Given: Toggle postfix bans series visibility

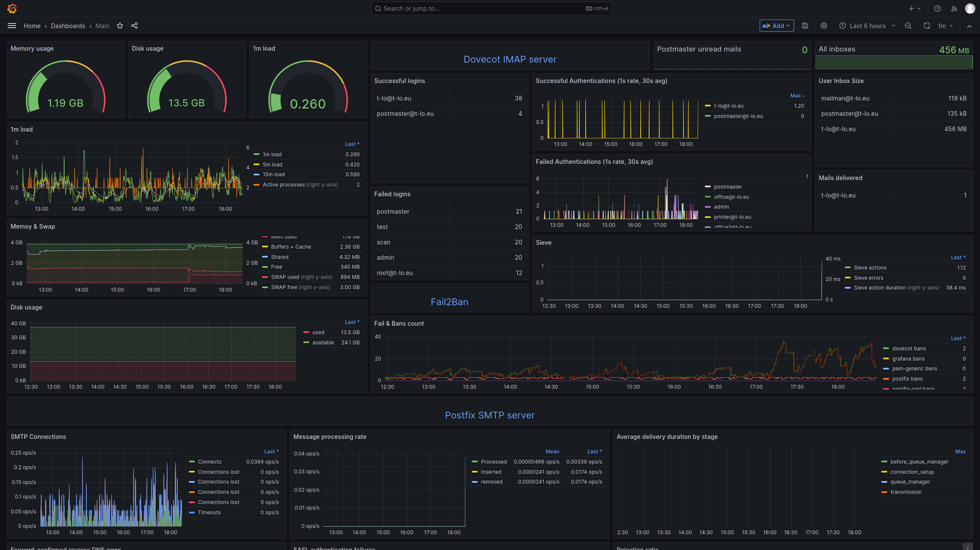Looking at the screenshot, I should (907, 379).
